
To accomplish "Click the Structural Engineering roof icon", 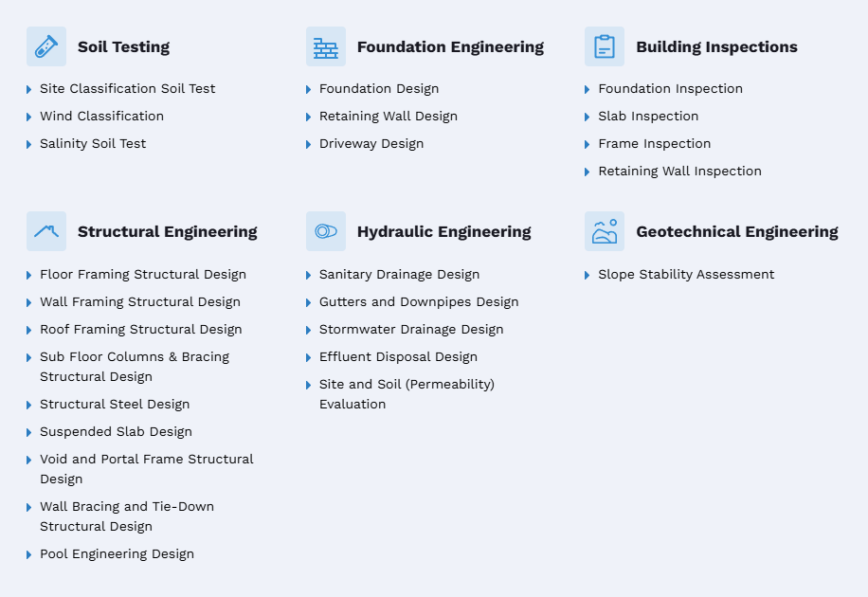I will pyautogui.click(x=46, y=231).
